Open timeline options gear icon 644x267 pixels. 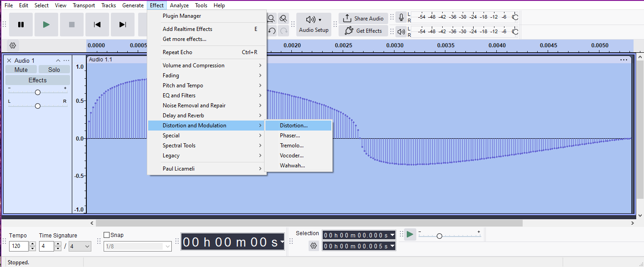(13, 45)
